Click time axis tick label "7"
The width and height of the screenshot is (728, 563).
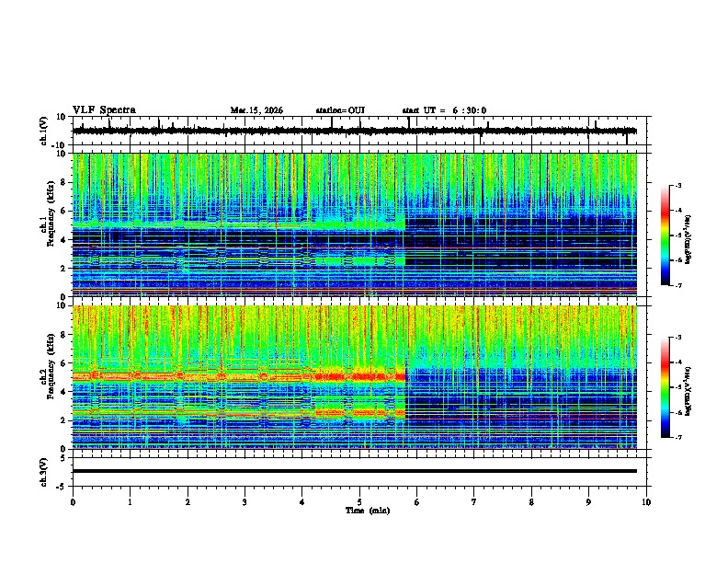474,502
